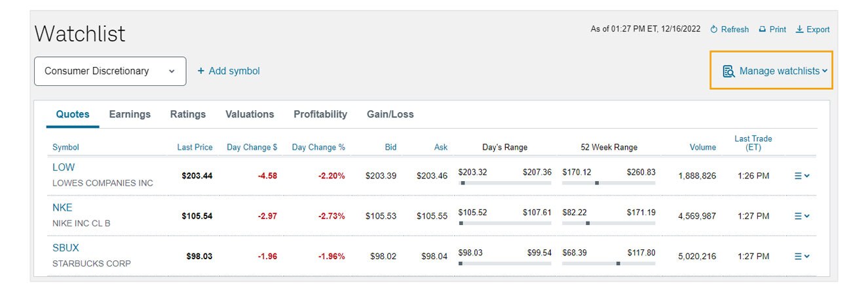Expand the Manage watchlists chevron
The height and width of the screenshot is (292, 868).
(825, 71)
